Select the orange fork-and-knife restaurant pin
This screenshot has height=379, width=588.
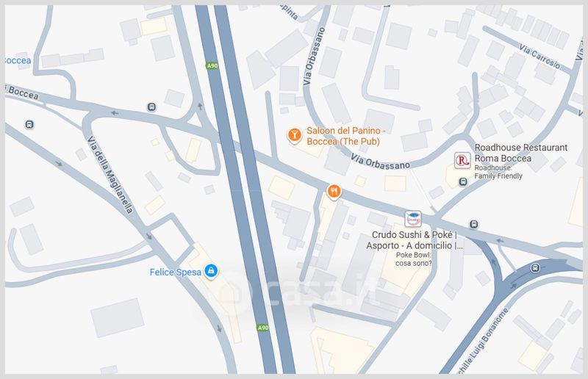tap(334, 192)
